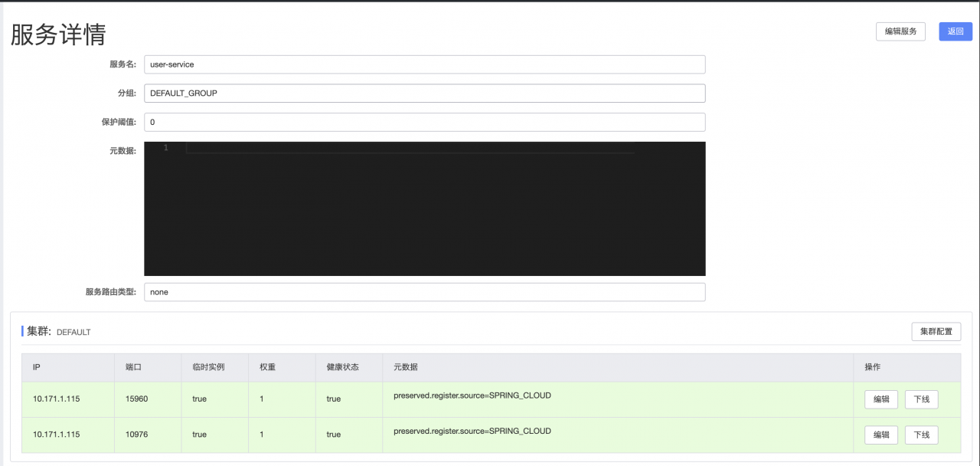Click 编辑 for the instance on port 10976
This screenshot has height=466, width=980.
(x=880, y=435)
